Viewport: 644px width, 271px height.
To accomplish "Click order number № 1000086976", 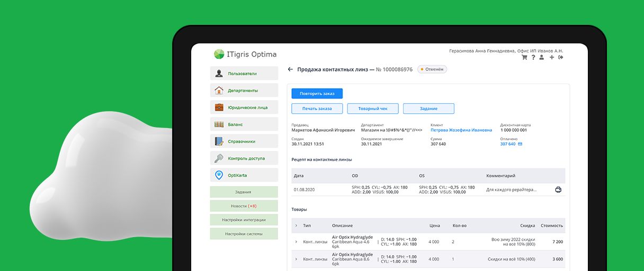I will 394,69.
